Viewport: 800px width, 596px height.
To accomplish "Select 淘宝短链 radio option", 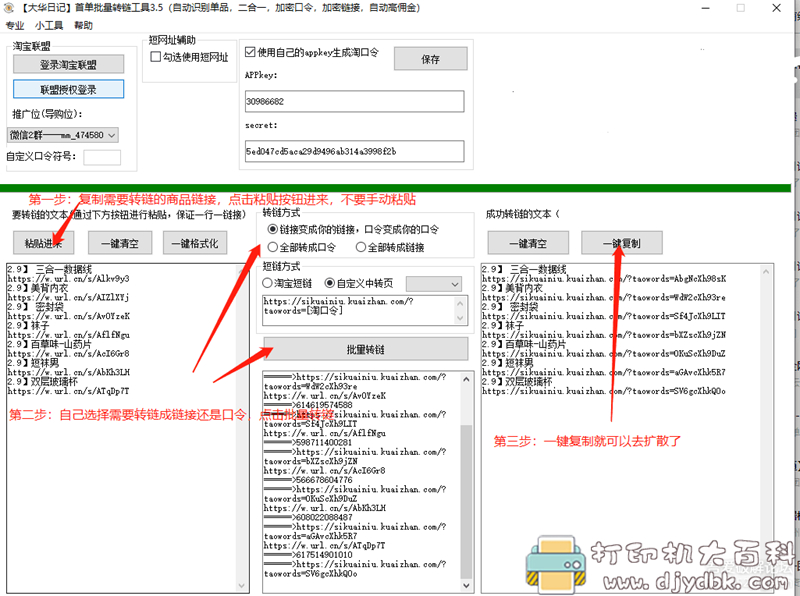I will (x=267, y=283).
